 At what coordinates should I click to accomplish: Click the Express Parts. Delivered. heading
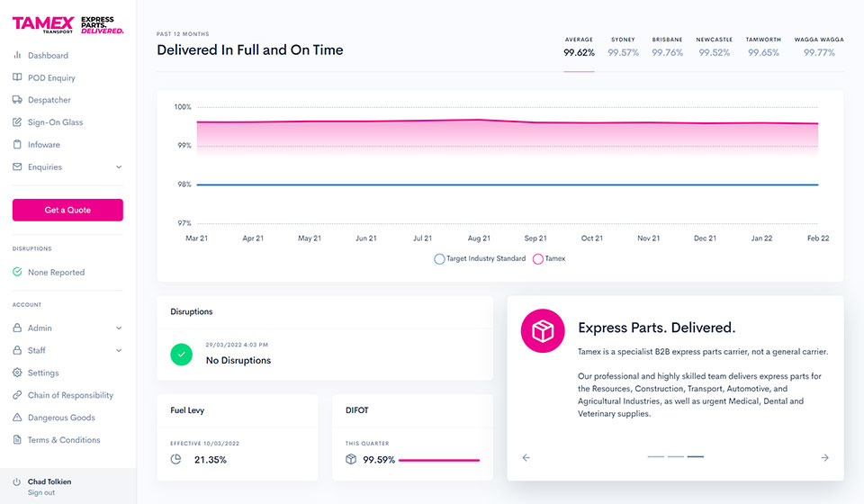coord(657,328)
